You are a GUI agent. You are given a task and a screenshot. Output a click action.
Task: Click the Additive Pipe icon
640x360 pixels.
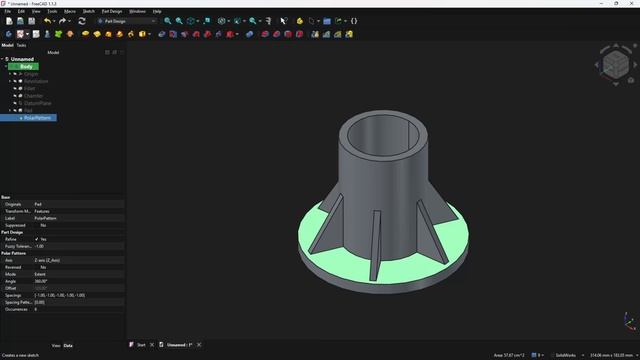pos(120,34)
